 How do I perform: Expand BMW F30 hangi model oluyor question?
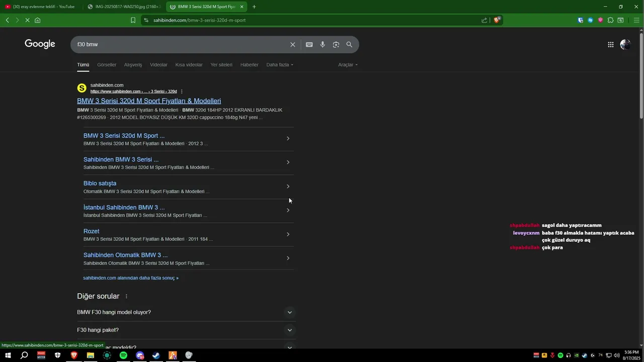[186, 312]
